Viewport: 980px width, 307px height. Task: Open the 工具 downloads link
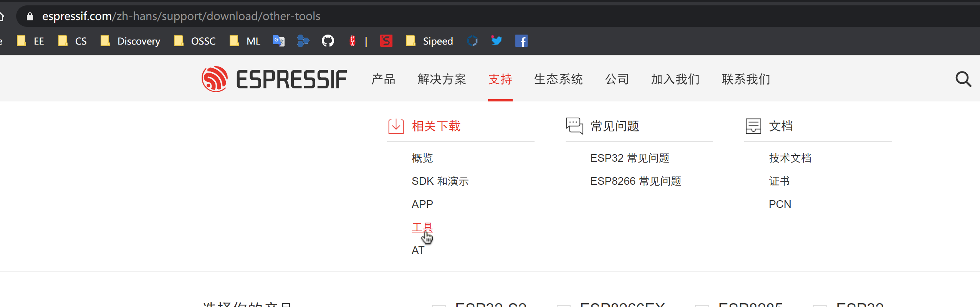[422, 227]
